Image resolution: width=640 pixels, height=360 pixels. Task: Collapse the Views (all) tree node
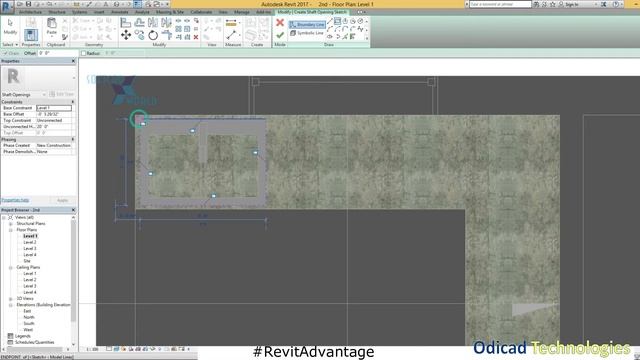tap(4, 218)
